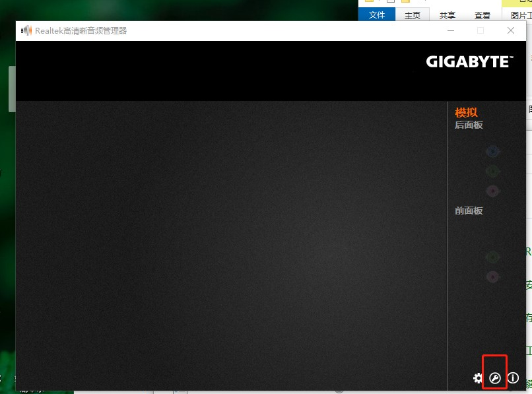Select the pink rear panel jack
The width and height of the screenshot is (532, 394).
coord(492,191)
